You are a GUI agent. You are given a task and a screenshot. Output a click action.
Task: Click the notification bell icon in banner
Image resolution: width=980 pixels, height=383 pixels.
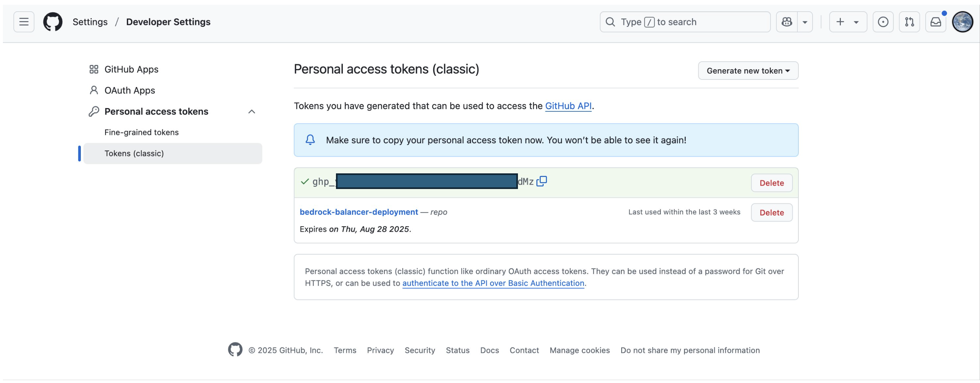pos(310,140)
